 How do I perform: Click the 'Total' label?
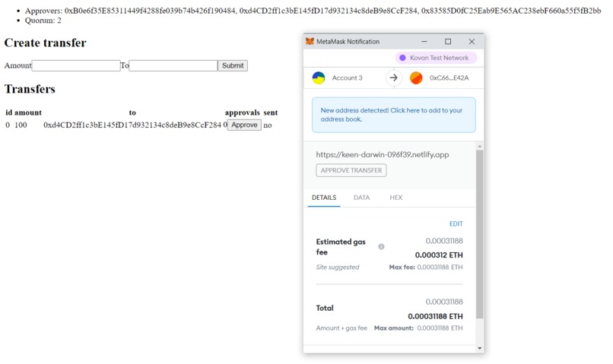[x=325, y=309]
